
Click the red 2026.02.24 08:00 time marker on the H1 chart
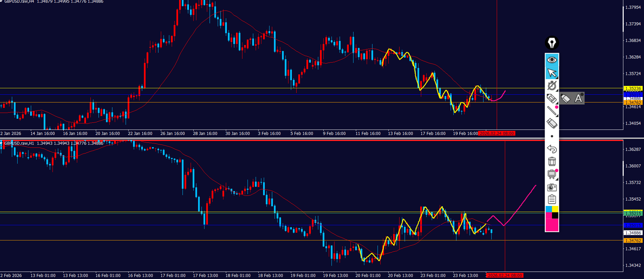[504, 276]
